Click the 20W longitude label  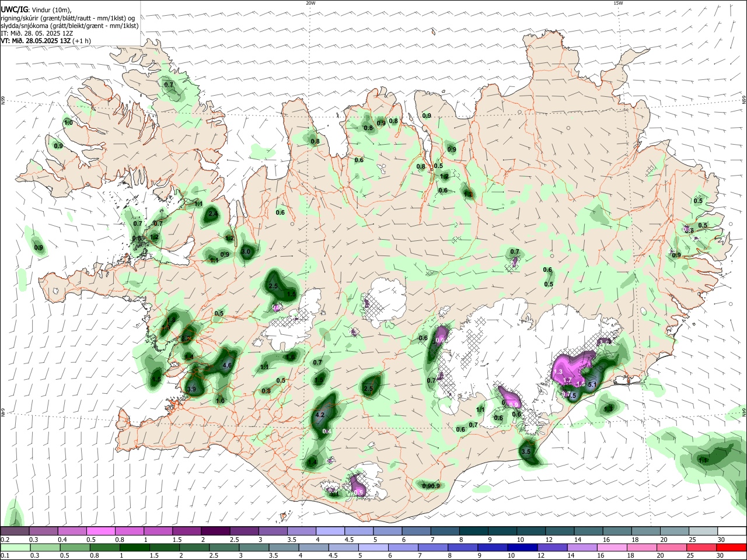click(310, 3)
